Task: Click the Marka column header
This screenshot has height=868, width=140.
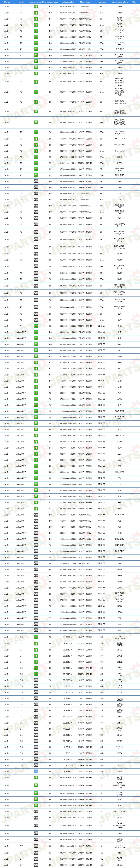Action: (7, 2)
